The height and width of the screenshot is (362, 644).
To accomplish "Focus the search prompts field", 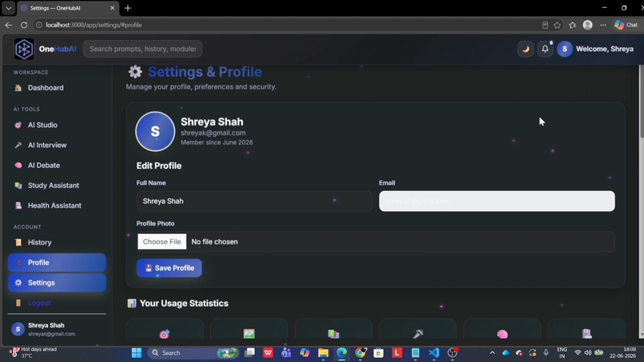I will [x=142, y=49].
